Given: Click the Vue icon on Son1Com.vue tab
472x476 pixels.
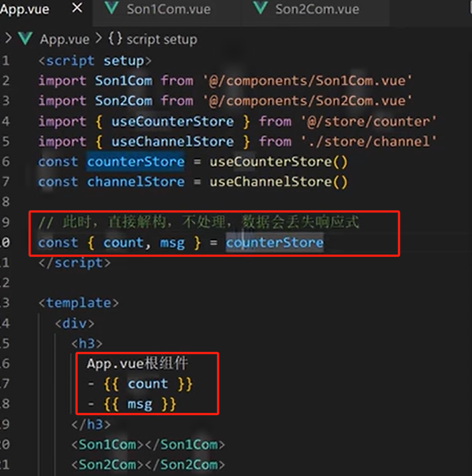Looking at the screenshot, I should click(x=111, y=8).
